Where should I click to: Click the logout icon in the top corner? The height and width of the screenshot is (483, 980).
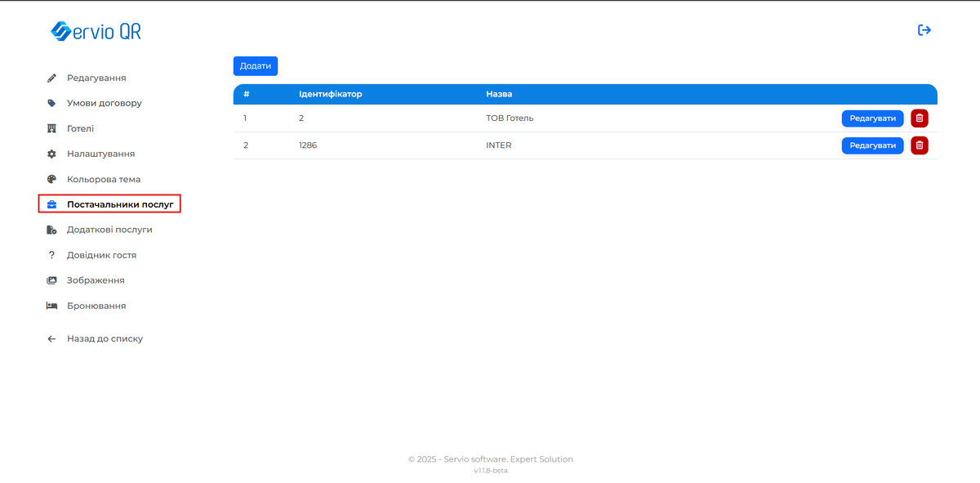click(x=924, y=29)
